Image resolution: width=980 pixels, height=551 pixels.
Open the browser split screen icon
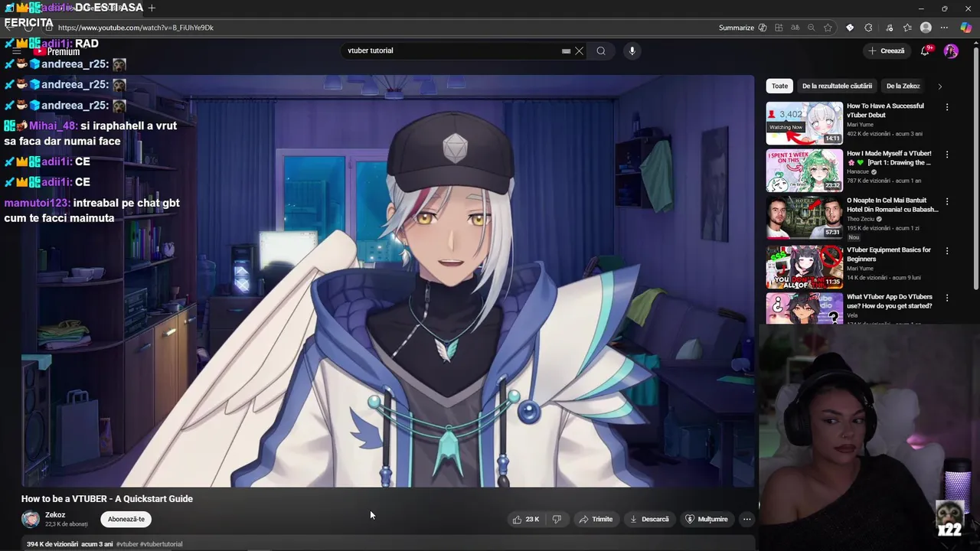[779, 28]
